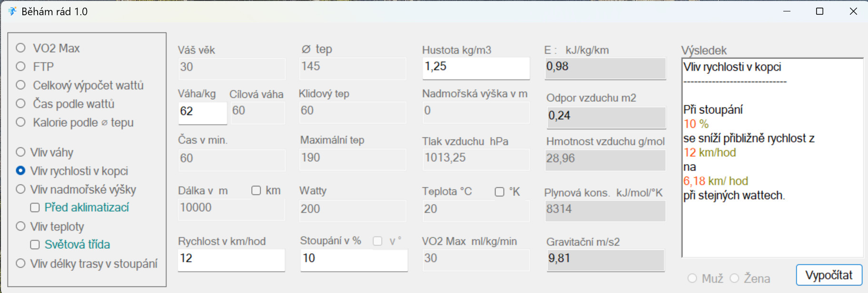Pick the Čas podle wattů option
Screen dimensions: 868x293
(x=21, y=104)
